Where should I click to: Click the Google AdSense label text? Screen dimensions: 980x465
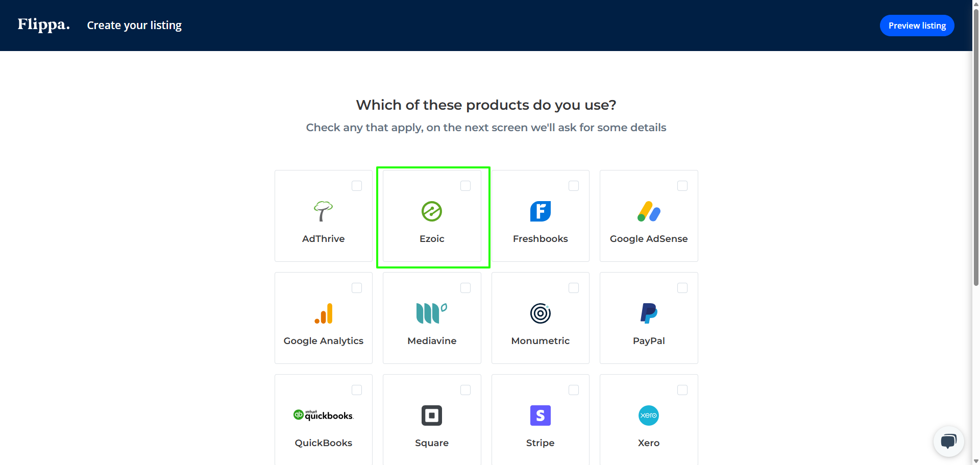(x=649, y=239)
